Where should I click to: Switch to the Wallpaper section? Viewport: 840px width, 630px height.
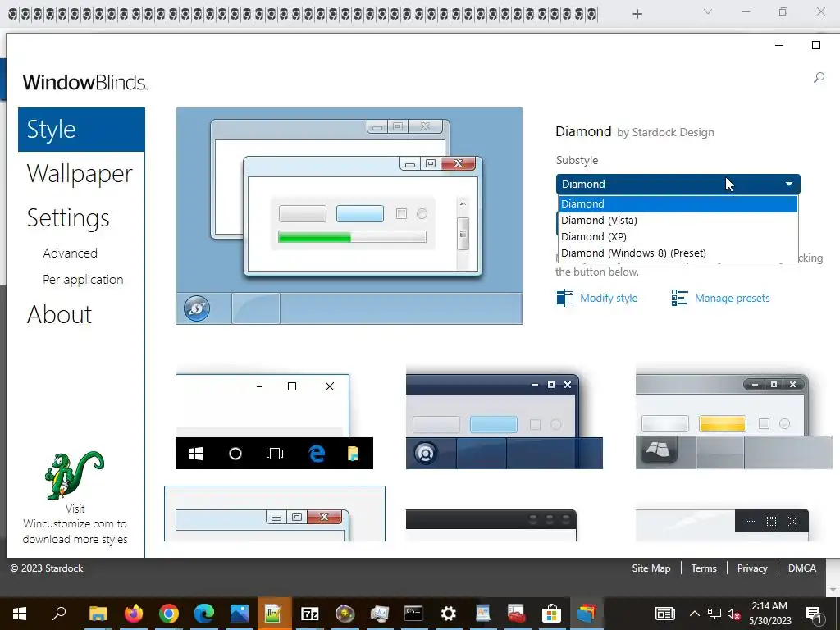click(x=80, y=174)
